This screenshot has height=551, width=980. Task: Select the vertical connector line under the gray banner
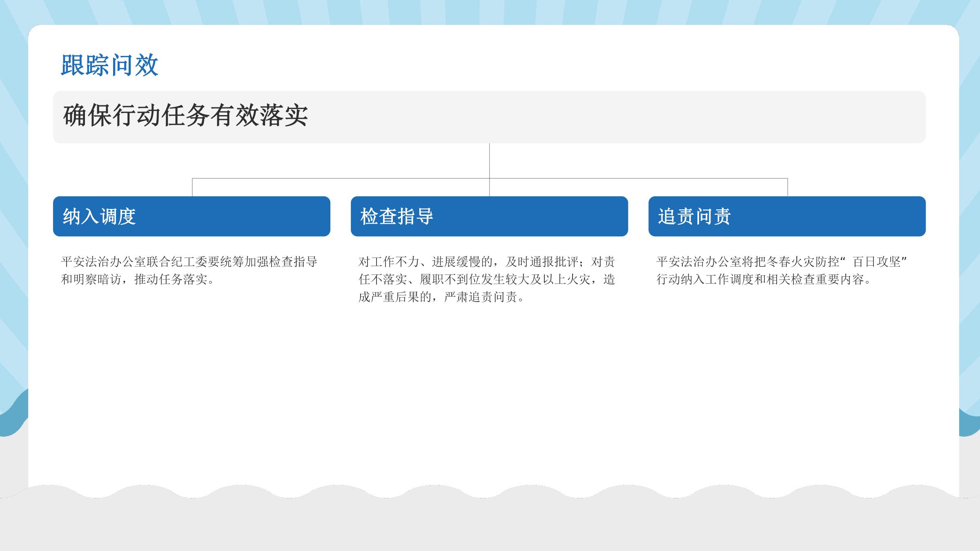click(x=490, y=161)
